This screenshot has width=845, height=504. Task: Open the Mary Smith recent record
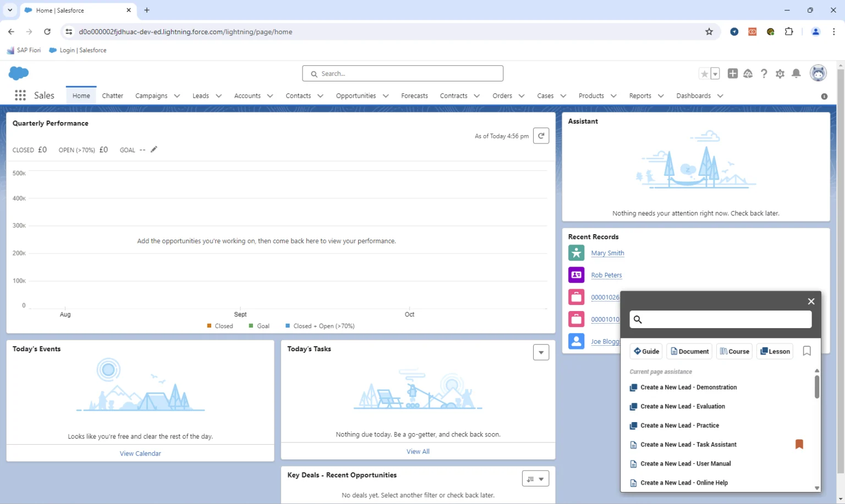coord(607,253)
